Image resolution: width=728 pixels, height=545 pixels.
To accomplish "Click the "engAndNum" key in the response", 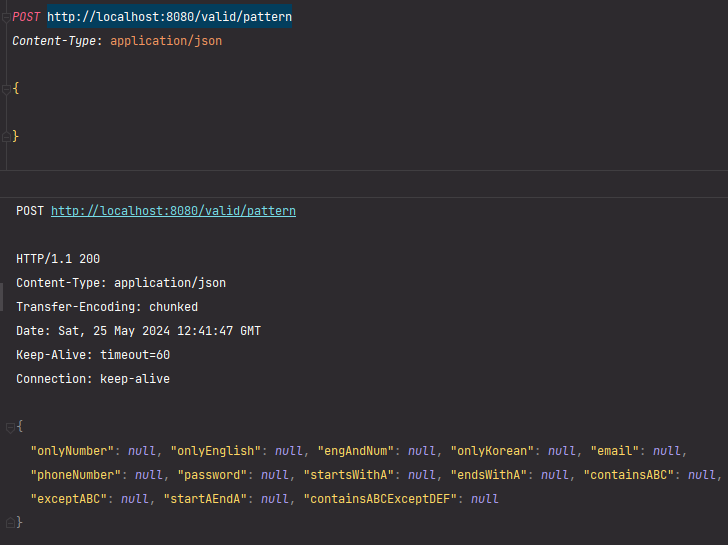I will tap(356, 451).
